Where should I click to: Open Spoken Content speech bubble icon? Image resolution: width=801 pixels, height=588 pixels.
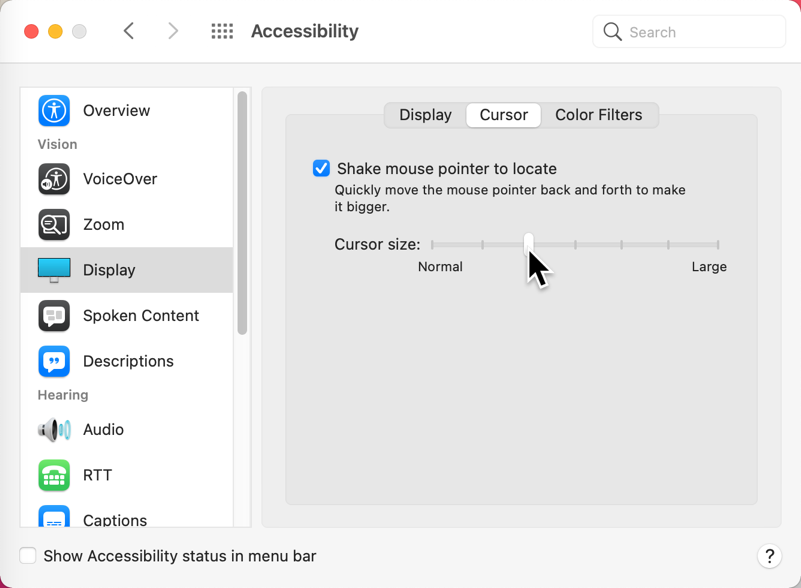pyautogui.click(x=54, y=315)
